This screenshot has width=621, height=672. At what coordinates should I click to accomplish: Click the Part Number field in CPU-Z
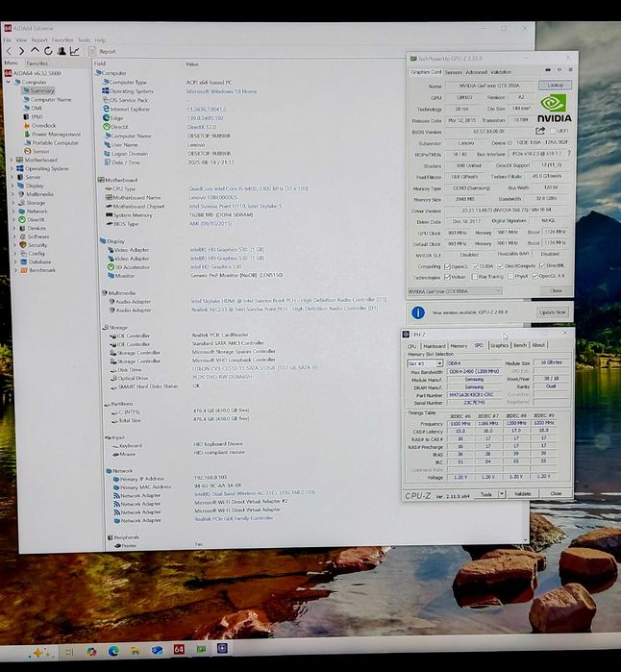[x=474, y=395]
